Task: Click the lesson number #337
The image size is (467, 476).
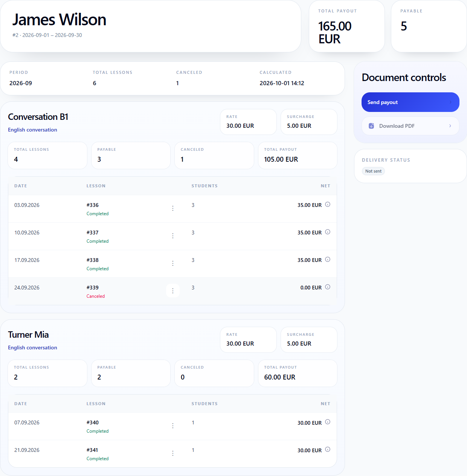Action: pos(93,233)
